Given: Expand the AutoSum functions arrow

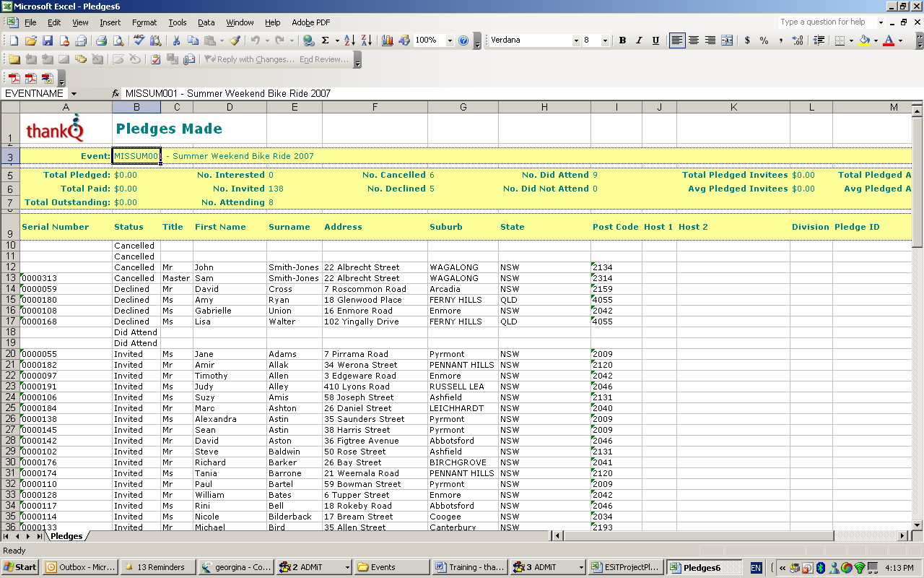Looking at the screenshot, I should 336,40.
